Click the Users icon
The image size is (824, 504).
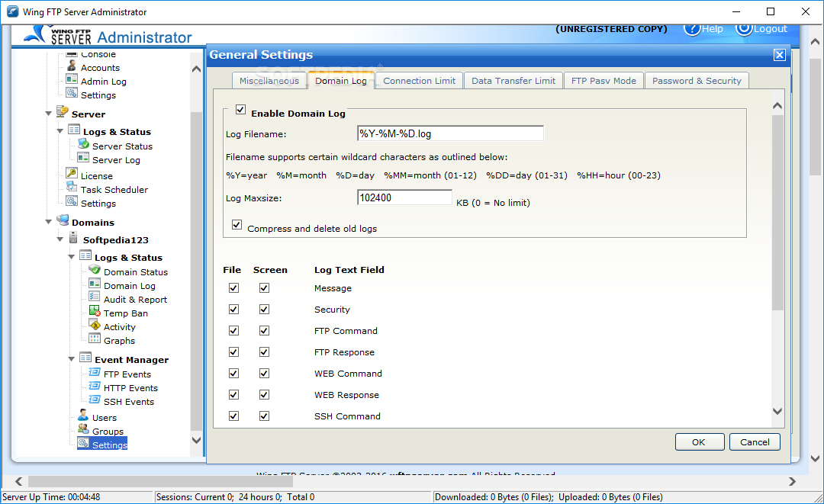(83, 416)
